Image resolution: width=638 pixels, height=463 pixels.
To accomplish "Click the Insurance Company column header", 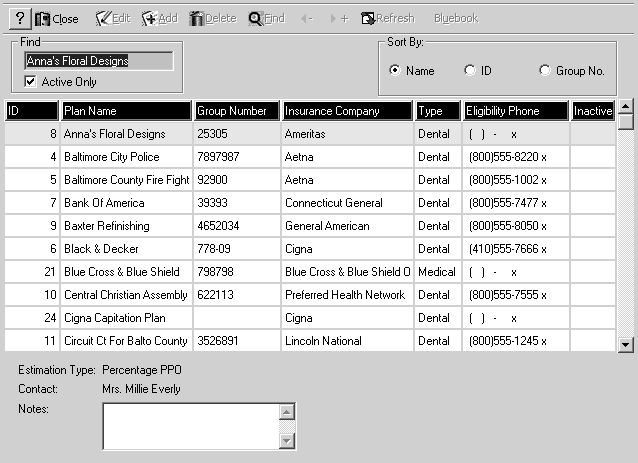I will [347, 111].
